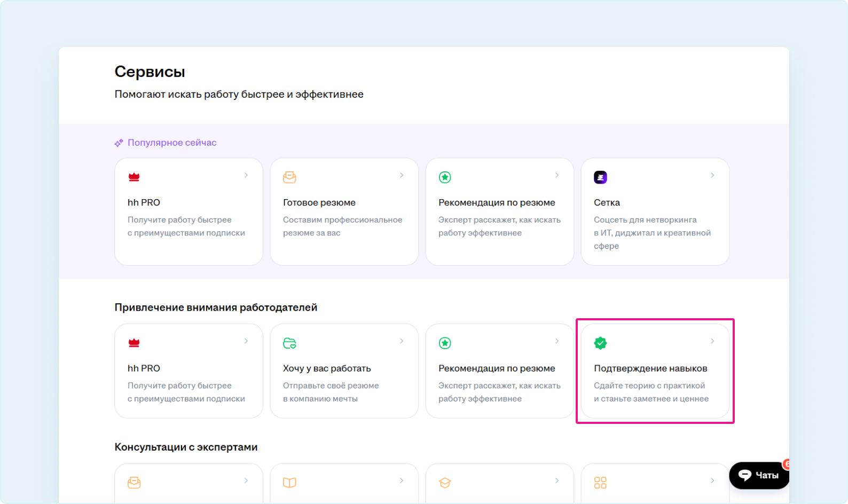Click the Консультации с экспертами heading
Viewport: 848px width, 504px height.
[186, 447]
